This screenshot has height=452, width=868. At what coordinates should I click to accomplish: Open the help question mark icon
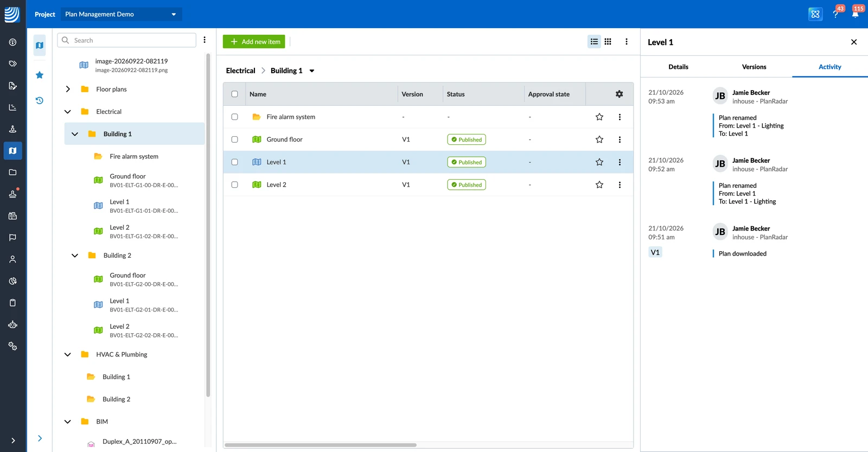point(836,14)
